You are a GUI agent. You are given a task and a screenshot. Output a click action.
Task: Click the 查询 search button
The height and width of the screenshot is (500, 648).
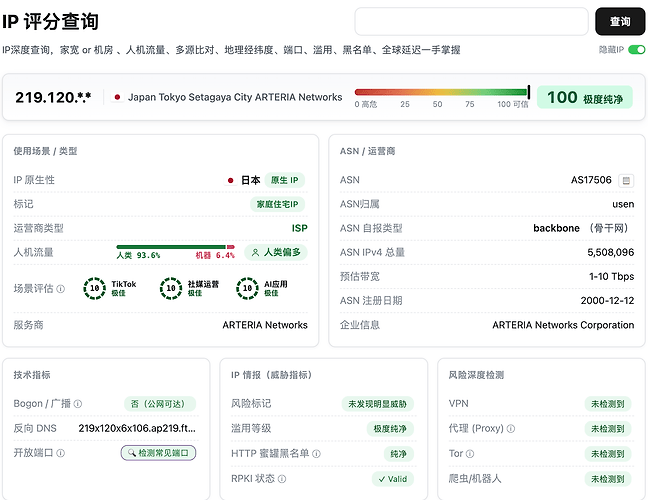620,21
